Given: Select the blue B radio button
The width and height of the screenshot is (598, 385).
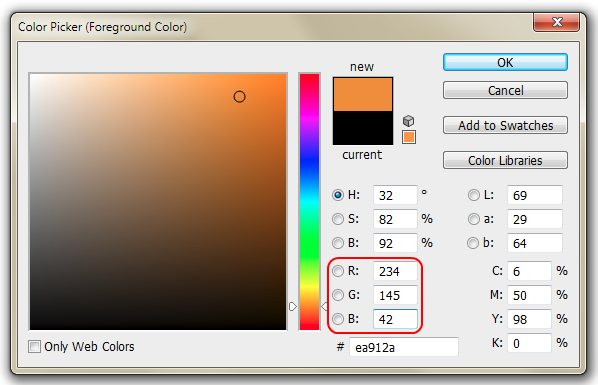Looking at the screenshot, I should [x=338, y=319].
